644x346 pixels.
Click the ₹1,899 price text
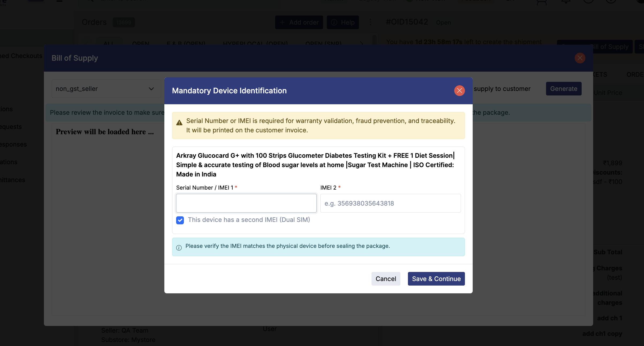click(x=612, y=163)
